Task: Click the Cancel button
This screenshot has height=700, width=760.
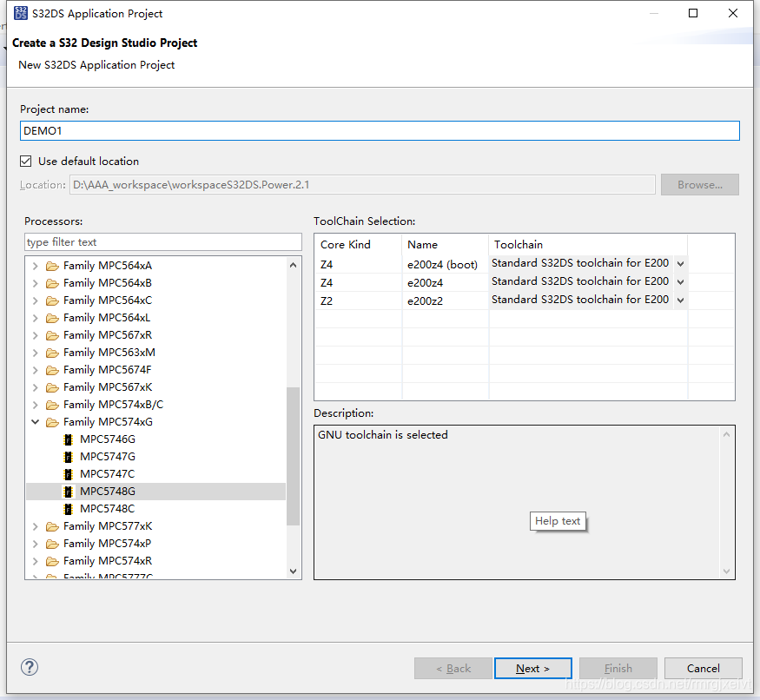Action: point(703,669)
